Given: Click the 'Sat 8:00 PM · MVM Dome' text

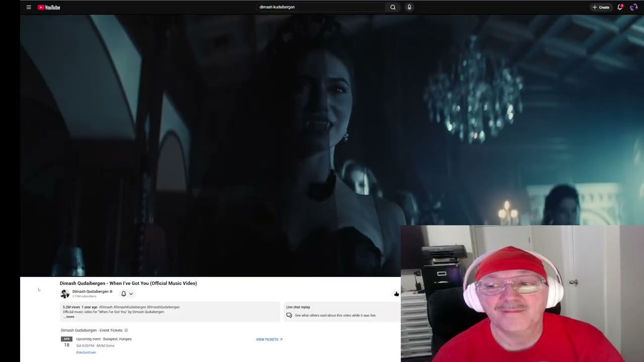Looking at the screenshot, I should tap(95, 346).
